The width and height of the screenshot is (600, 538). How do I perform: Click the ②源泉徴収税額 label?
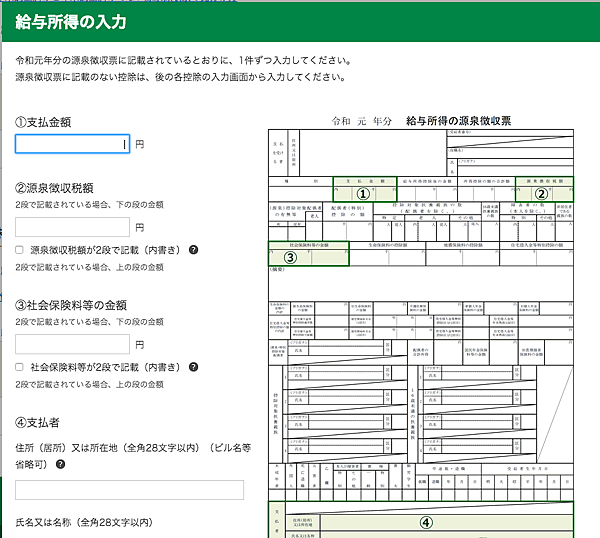pos(54,188)
